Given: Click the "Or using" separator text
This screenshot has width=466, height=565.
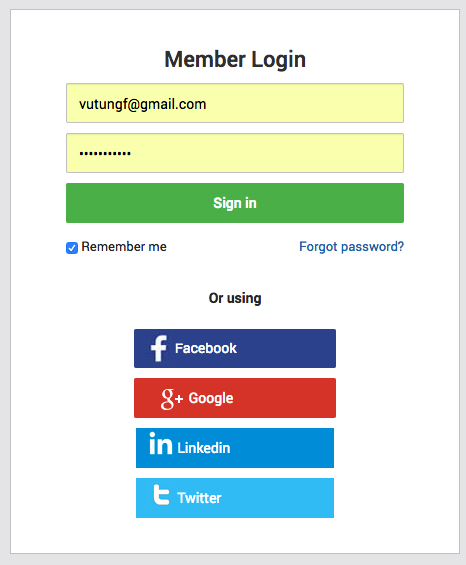Looking at the screenshot, I should [x=235, y=298].
